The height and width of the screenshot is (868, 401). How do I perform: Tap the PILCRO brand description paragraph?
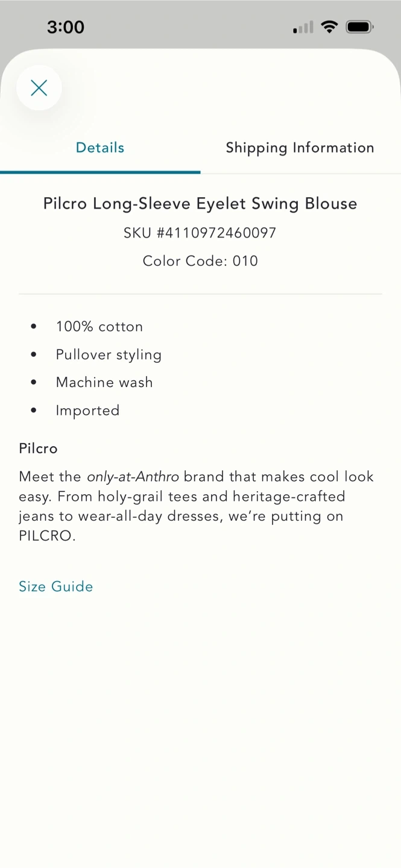196,506
